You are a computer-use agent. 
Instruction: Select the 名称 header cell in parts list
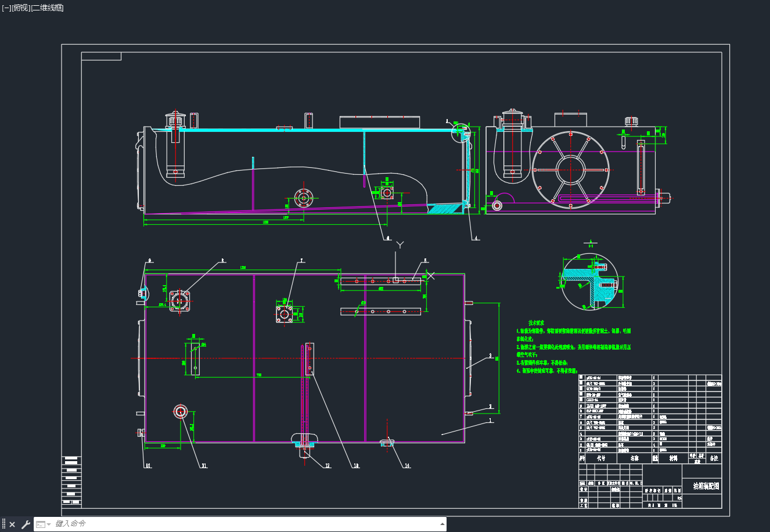634,458
